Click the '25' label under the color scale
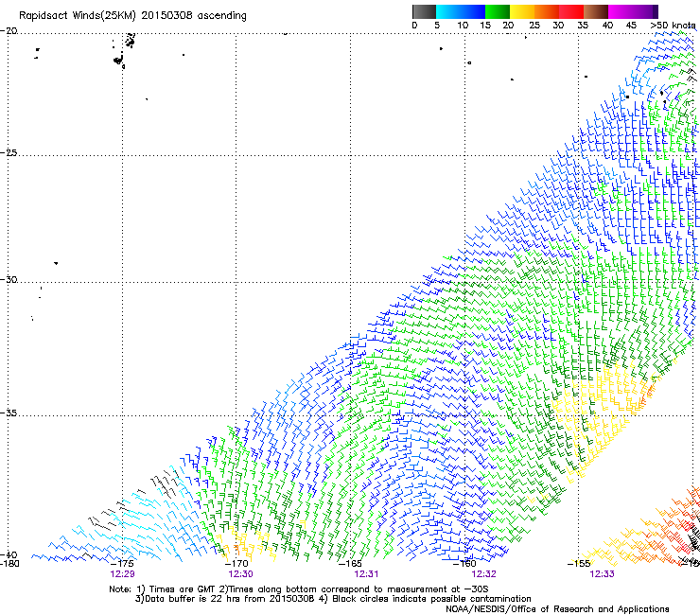This screenshot has width=700, height=615. point(534,26)
